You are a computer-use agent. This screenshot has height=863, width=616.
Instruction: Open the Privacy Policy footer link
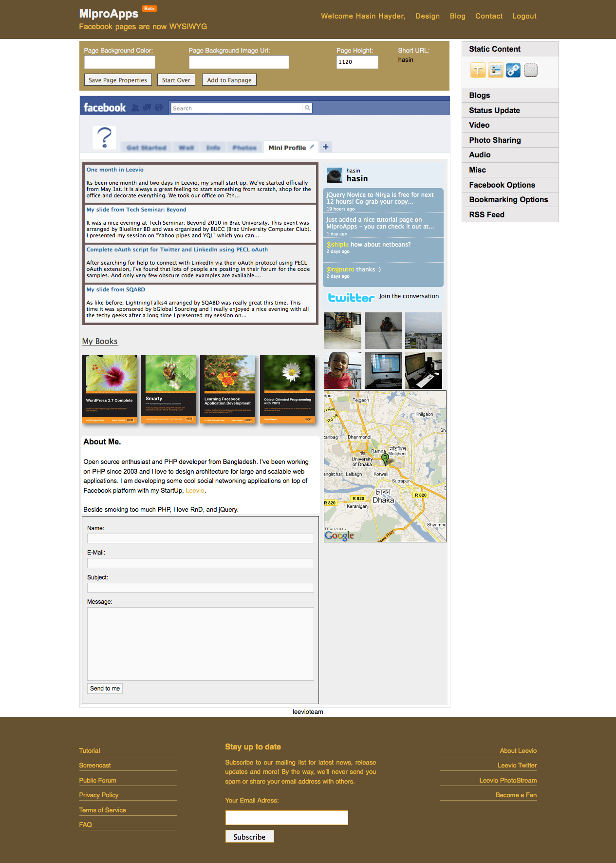(x=99, y=795)
